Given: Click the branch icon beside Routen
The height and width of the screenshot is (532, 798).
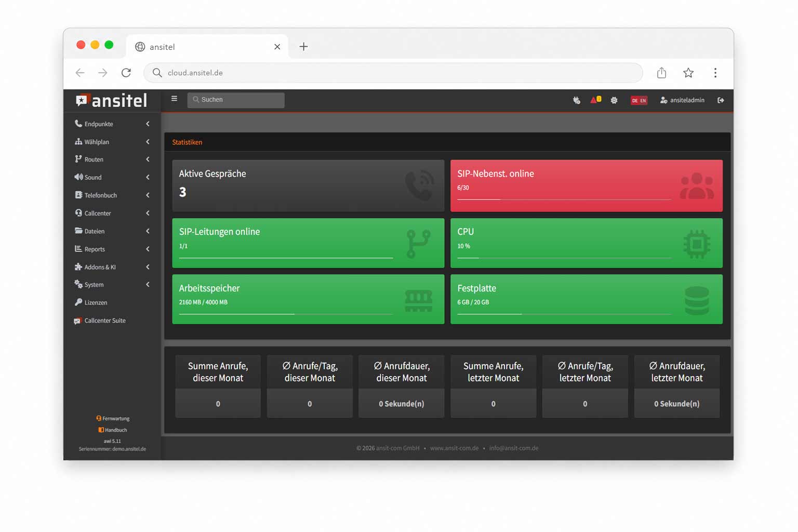Looking at the screenshot, I should tap(78, 159).
